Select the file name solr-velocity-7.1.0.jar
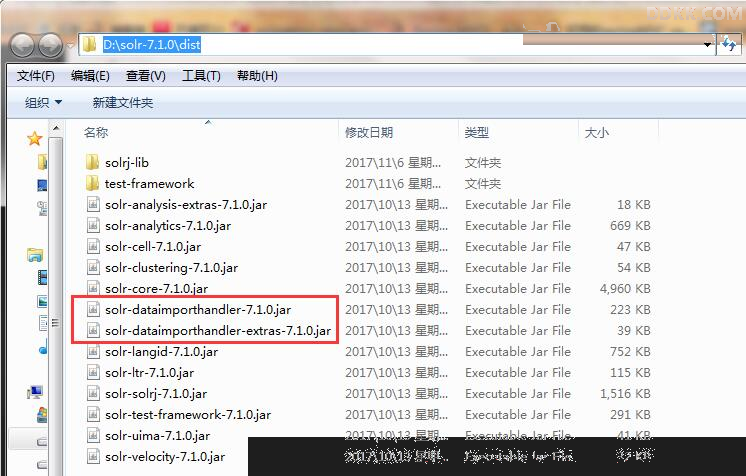This screenshot has height=476, width=746. [x=165, y=456]
